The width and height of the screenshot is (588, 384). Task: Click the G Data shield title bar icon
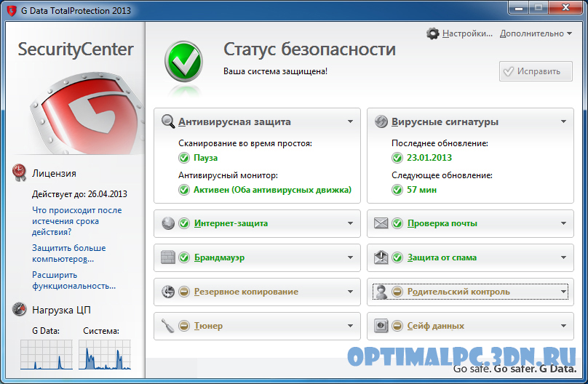click(12, 10)
